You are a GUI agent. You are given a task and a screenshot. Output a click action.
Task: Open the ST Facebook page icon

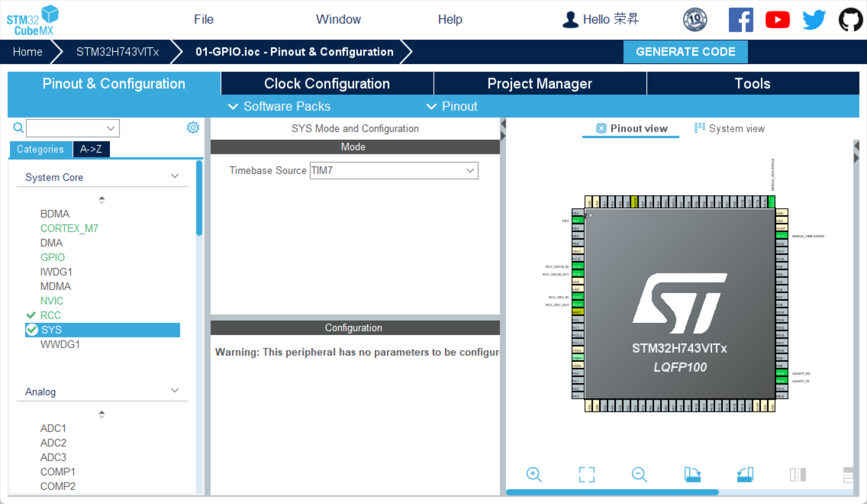pos(741,20)
